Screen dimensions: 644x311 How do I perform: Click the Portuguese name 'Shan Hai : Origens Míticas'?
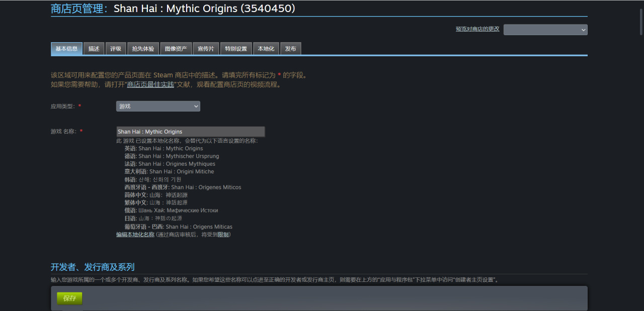click(199, 227)
